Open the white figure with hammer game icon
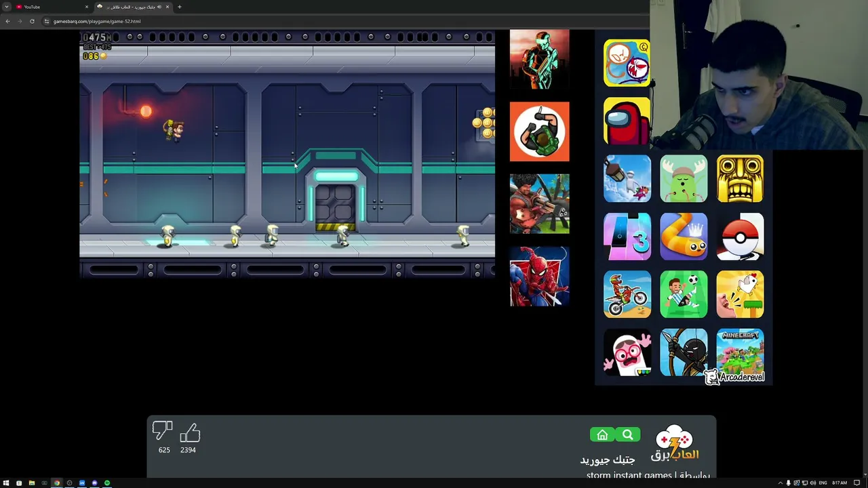868x488 pixels. pos(627,179)
